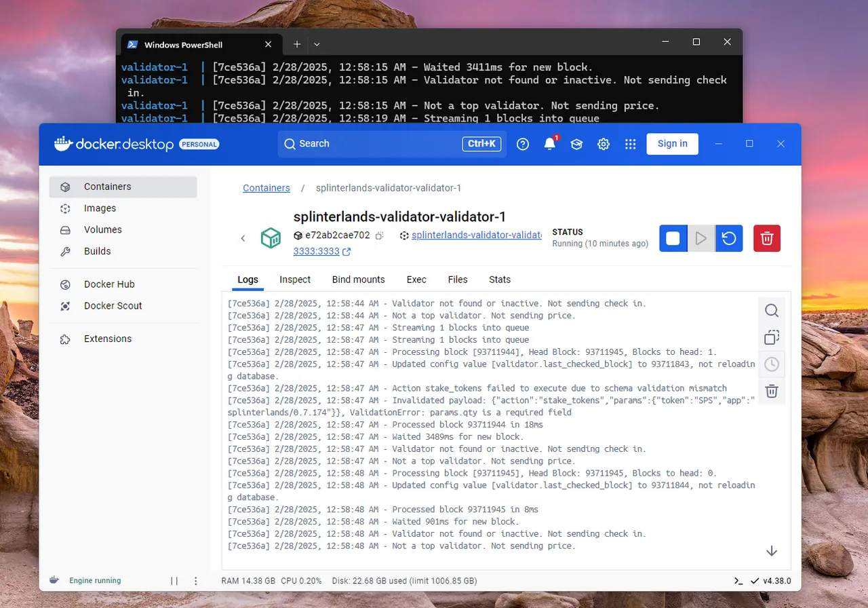Viewport: 868px width, 608px height.
Task: Click the Processed block 93711945 log line
Action: (383, 510)
